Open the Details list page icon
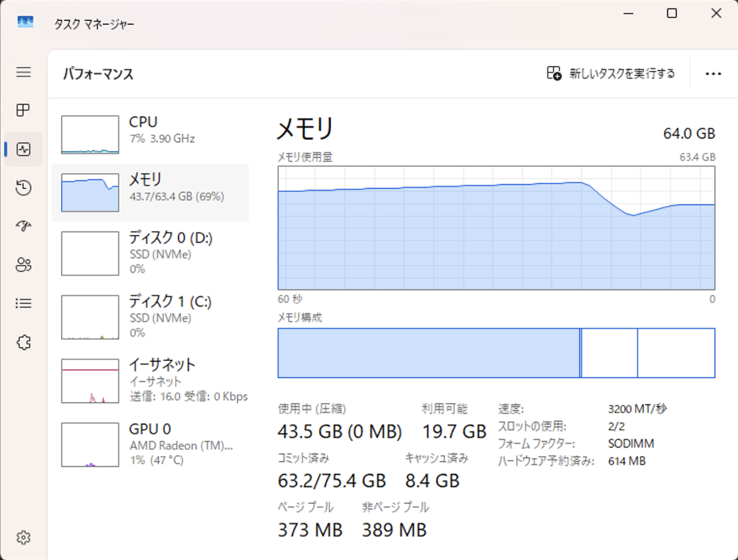The width and height of the screenshot is (738, 560). click(23, 303)
